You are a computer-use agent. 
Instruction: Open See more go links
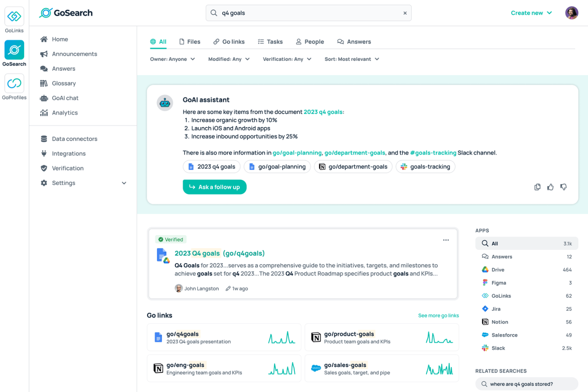tap(438, 316)
